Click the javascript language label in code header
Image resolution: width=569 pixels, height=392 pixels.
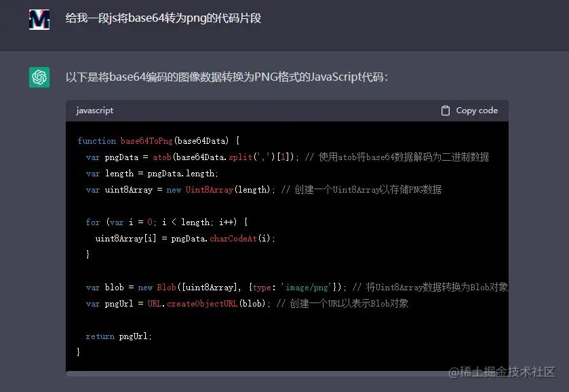coord(95,111)
